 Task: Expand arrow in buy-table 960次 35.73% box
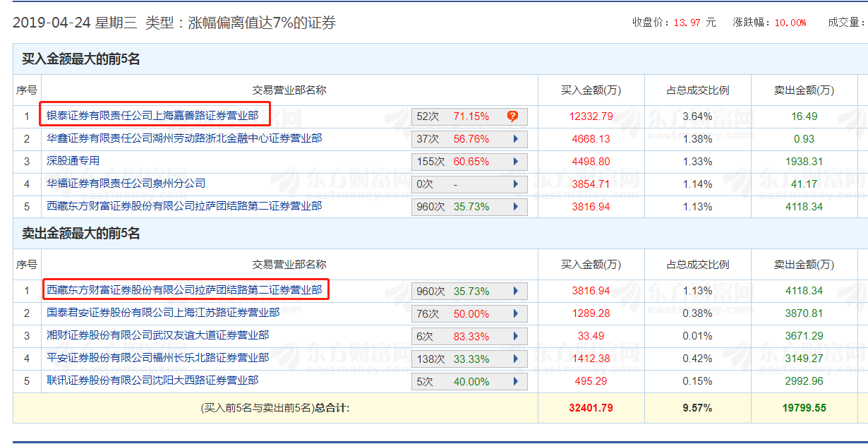[516, 207]
